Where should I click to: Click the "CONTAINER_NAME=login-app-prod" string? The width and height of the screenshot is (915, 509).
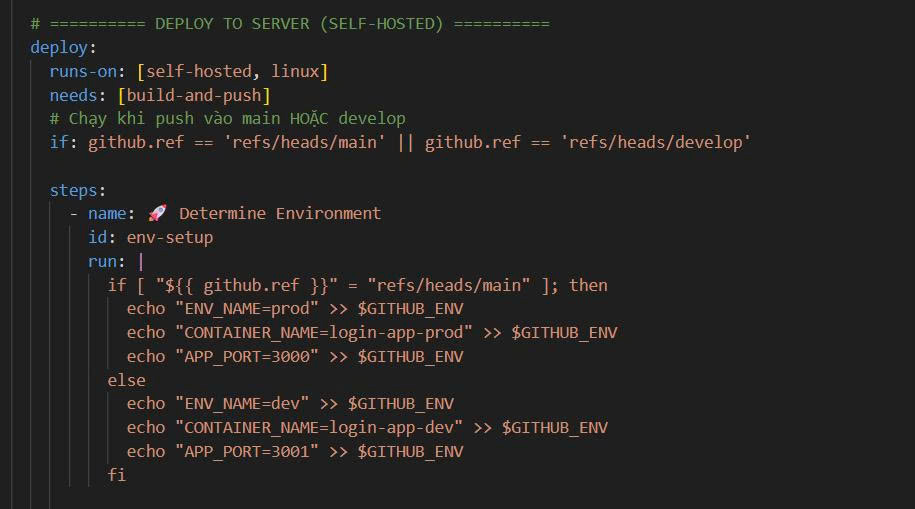[323, 332]
